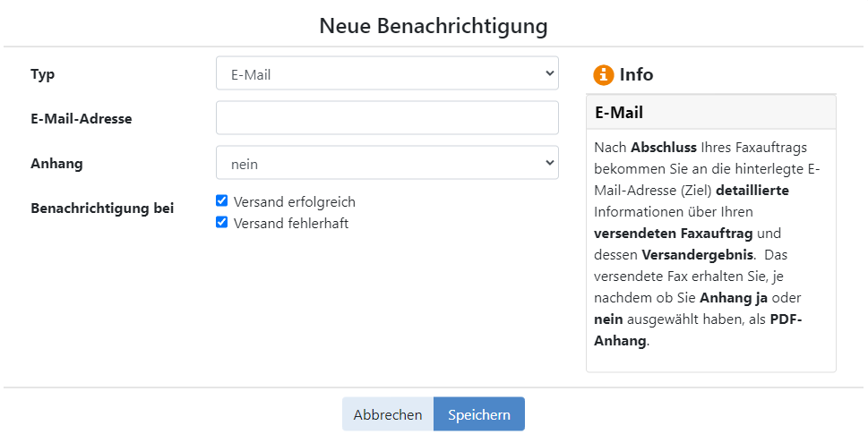Cancel with the Abbrechen button

coord(388,414)
